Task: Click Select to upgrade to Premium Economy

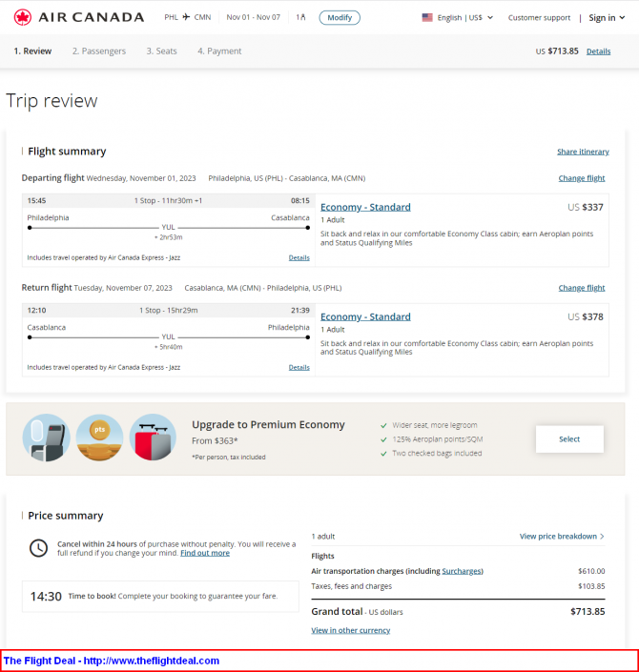Action: pyautogui.click(x=569, y=439)
